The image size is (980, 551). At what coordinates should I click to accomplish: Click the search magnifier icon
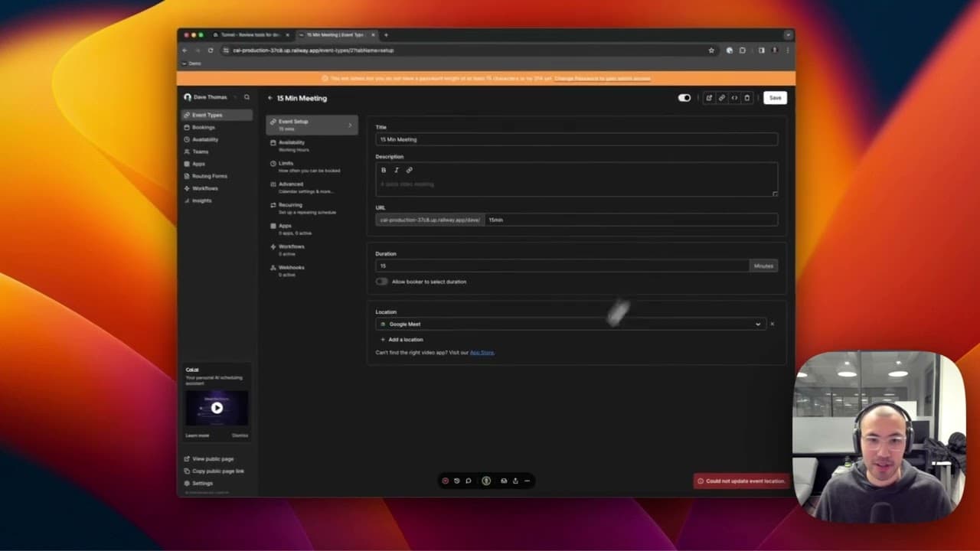247,97
